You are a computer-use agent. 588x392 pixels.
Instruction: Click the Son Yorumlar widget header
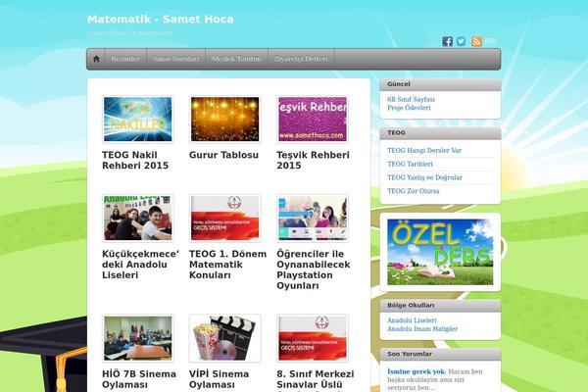click(440, 354)
